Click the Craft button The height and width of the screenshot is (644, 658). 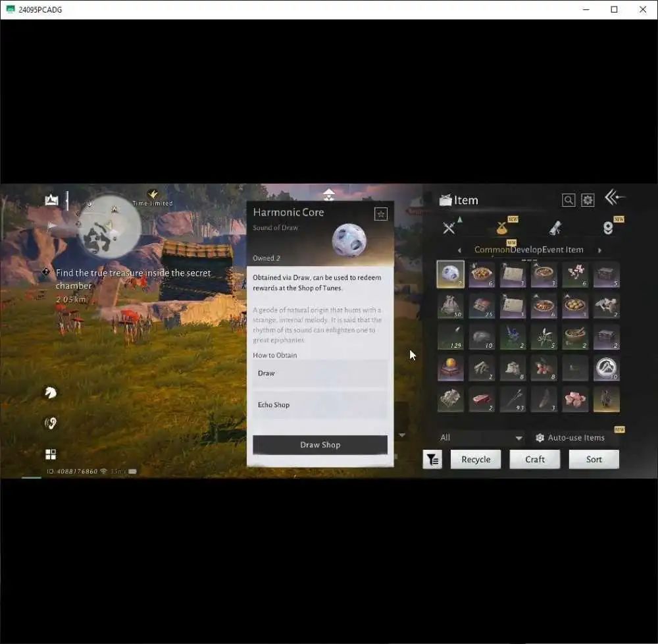[535, 459]
